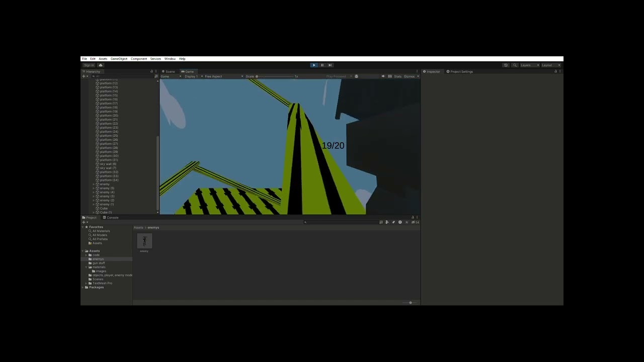Open the File menu
644x362 pixels.
coord(85,59)
